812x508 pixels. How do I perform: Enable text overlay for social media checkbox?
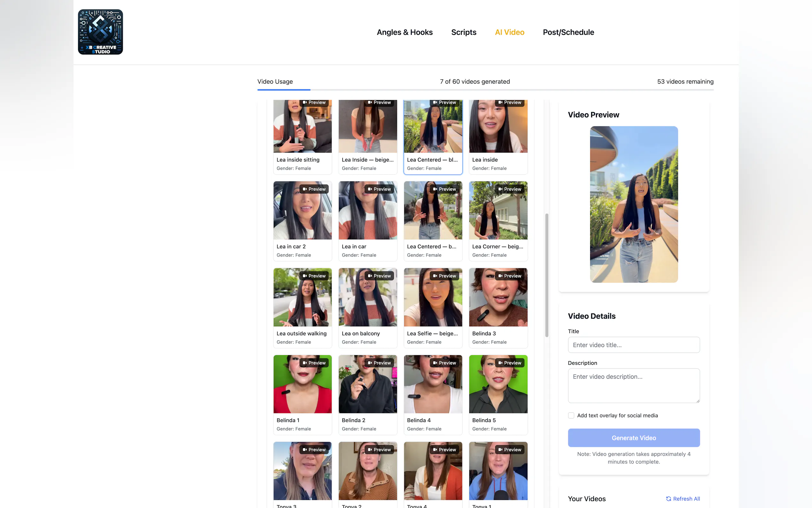(571, 415)
